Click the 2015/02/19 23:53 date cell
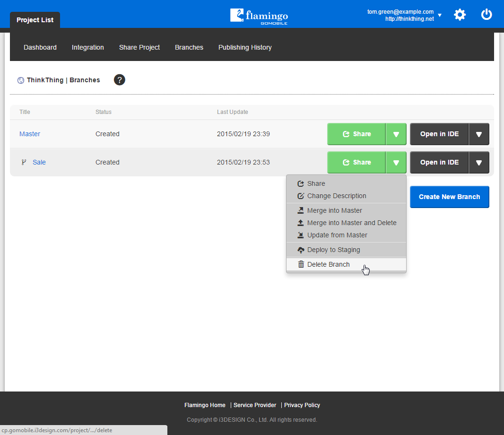Image resolution: width=504 pixels, height=435 pixels. coord(243,162)
